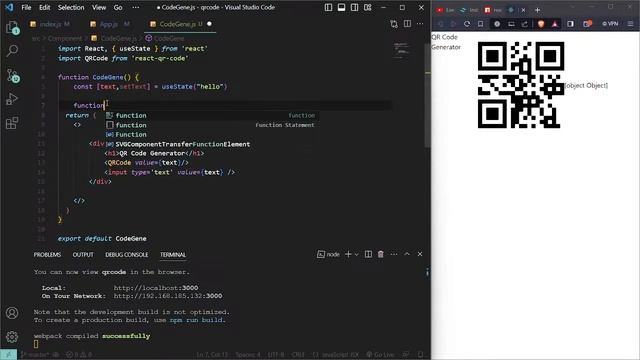
Task: Click the Brave Shields lion icon
Action: (541, 24)
